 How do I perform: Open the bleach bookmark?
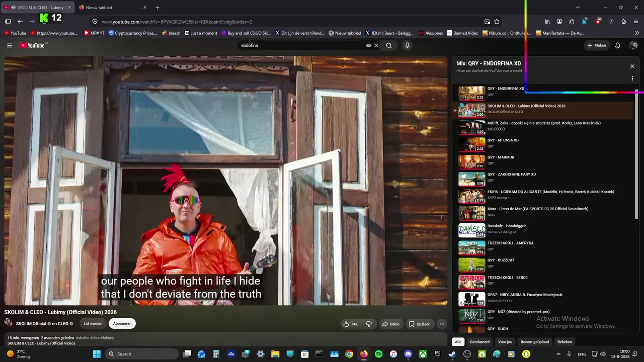[x=171, y=33]
